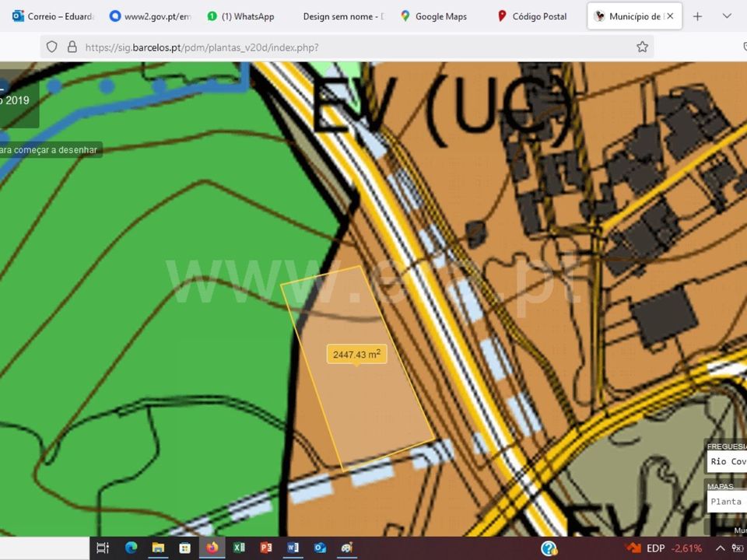Open Word from the taskbar

point(293,548)
